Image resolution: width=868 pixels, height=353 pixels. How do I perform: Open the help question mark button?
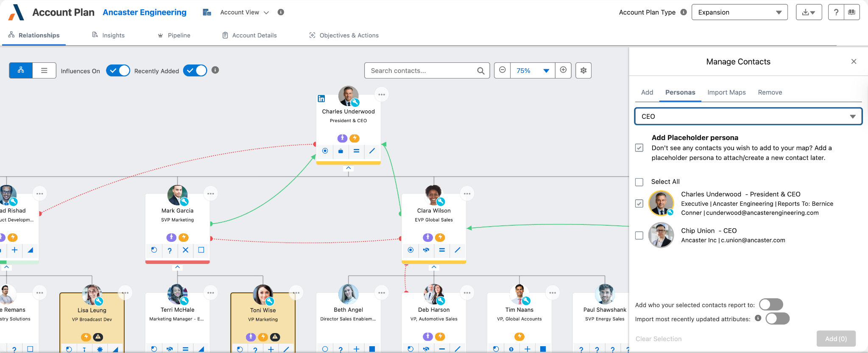[836, 12]
